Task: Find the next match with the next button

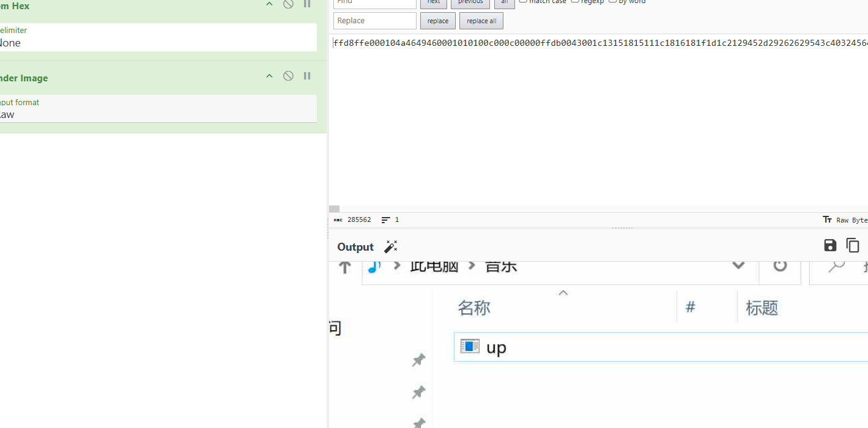Action: click(434, 2)
